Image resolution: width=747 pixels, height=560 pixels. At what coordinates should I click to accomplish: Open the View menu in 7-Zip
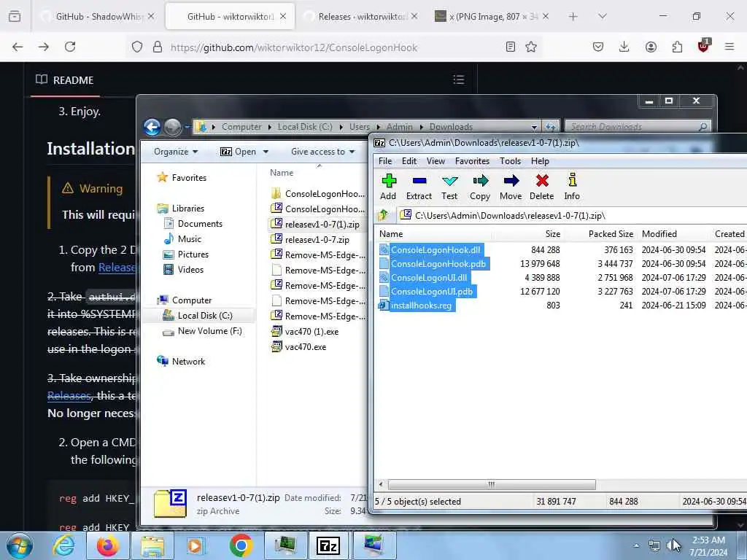[436, 161]
